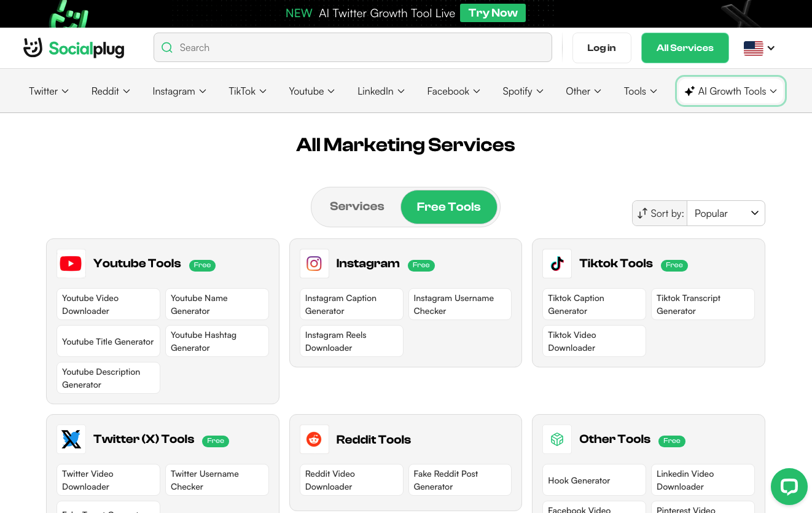
Task: Select the Free Tools toggle option
Action: (448, 207)
